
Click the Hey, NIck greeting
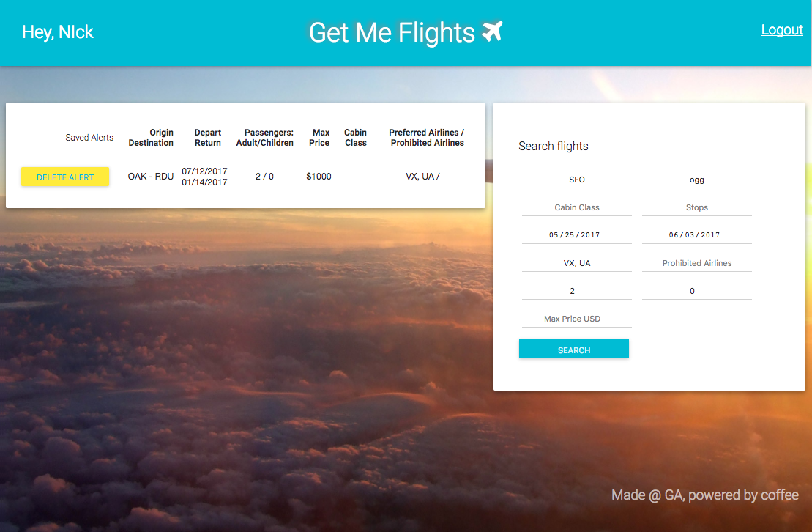[58, 32]
